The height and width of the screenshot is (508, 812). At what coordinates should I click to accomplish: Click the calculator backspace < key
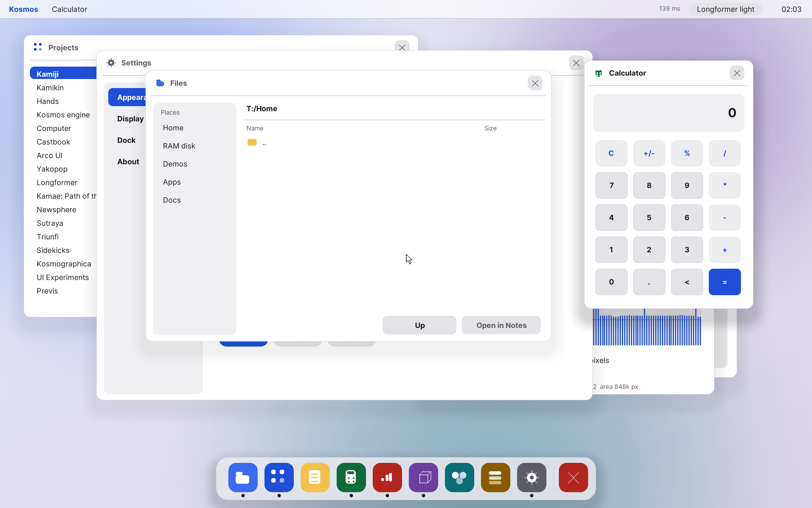(x=687, y=282)
